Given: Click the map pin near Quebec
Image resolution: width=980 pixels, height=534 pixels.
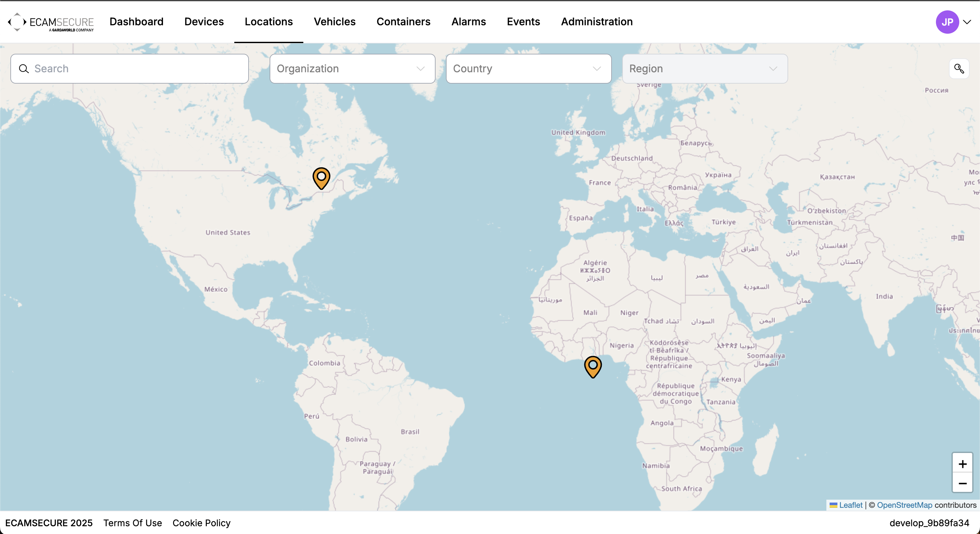Looking at the screenshot, I should 321,178.
